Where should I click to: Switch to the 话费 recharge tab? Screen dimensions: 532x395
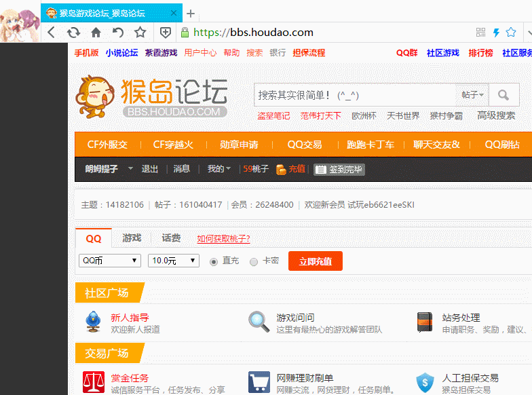click(x=171, y=238)
